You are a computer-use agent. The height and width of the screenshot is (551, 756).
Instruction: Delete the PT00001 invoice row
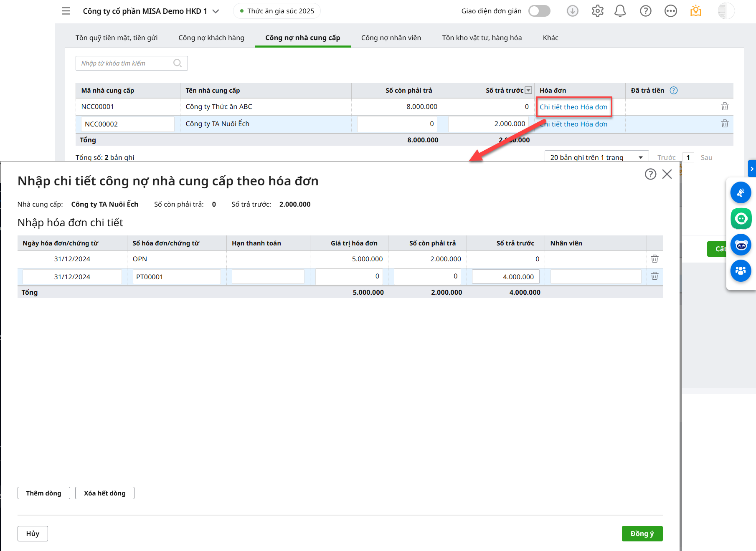pyautogui.click(x=654, y=276)
